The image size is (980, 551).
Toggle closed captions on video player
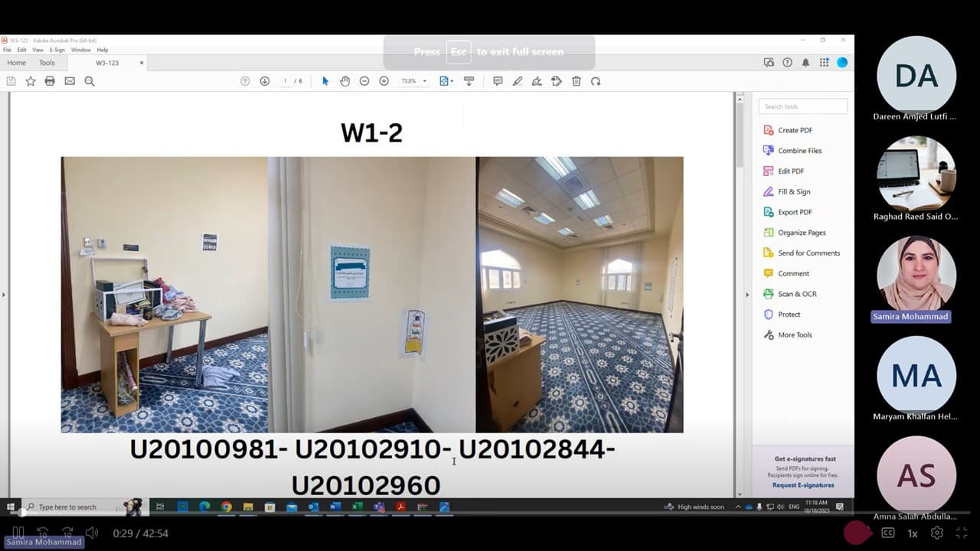888,533
